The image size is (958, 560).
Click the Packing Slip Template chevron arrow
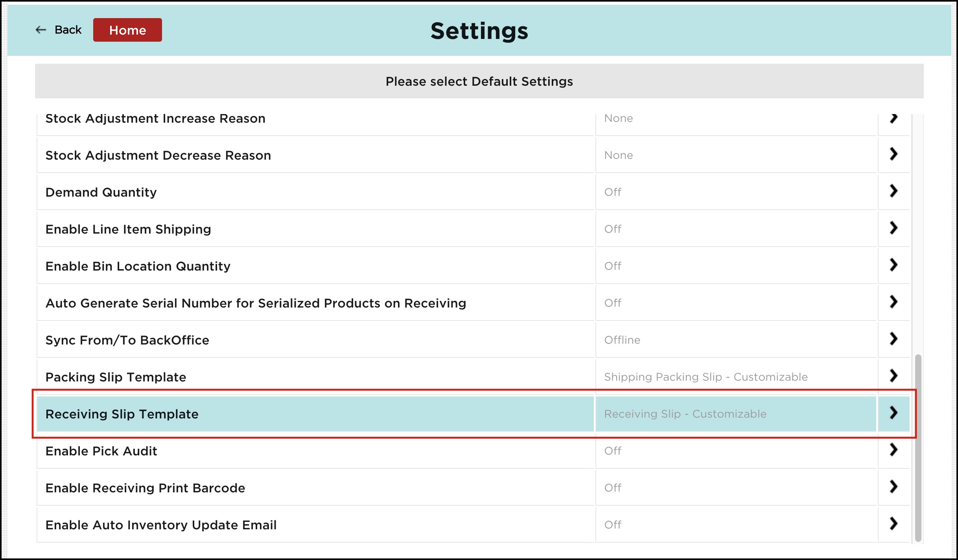coord(894,376)
